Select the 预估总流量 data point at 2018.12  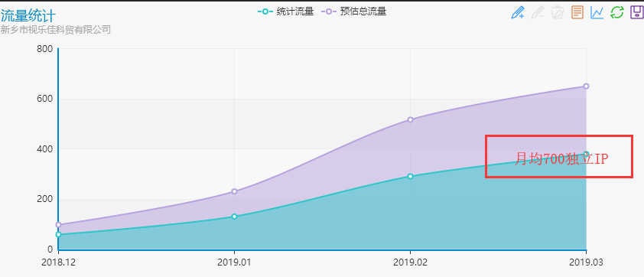tap(58, 225)
